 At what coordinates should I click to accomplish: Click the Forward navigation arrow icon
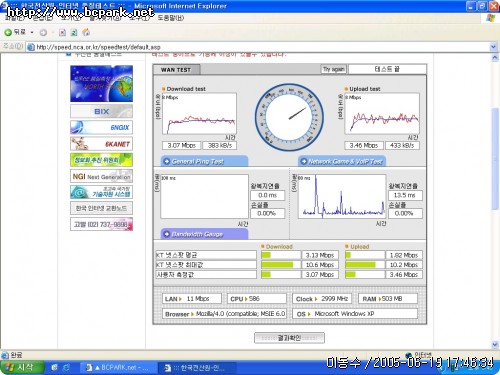[x=43, y=32]
